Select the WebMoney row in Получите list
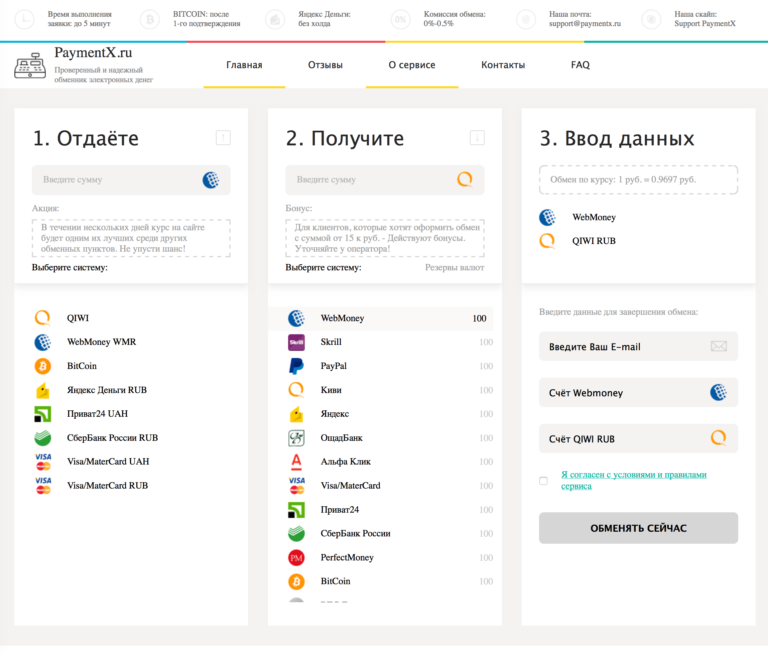Image resolution: width=768 pixels, height=653 pixels. (381, 318)
